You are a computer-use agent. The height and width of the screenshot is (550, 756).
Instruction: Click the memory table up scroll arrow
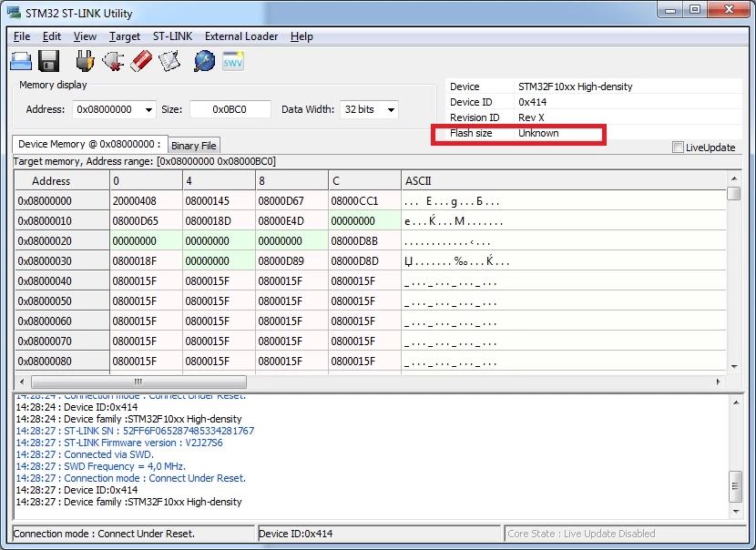(x=734, y=178)
